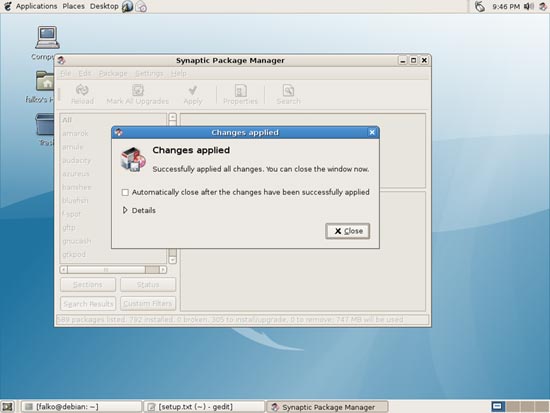Click the Apply checkmark toolbar icon
The width and height of the screenshot is (550, 413).
[x=193, y=94]
